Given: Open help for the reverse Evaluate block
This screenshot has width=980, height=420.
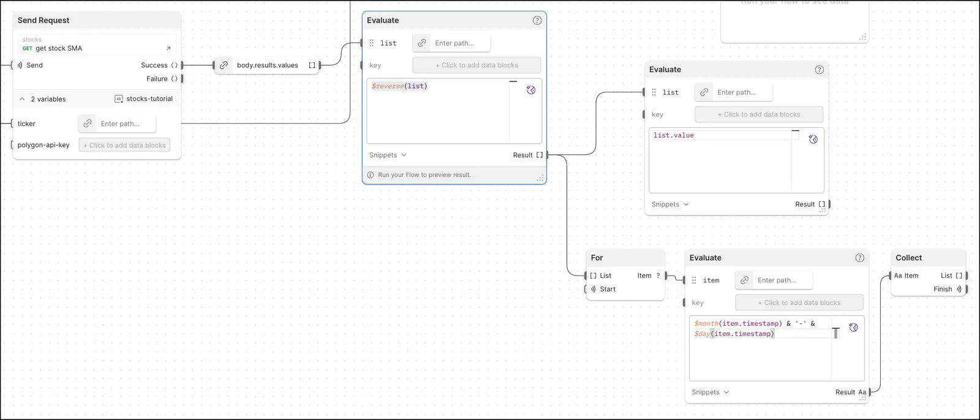Looking at the screenshot, I should pyautogui.click(x=537, y=20).
